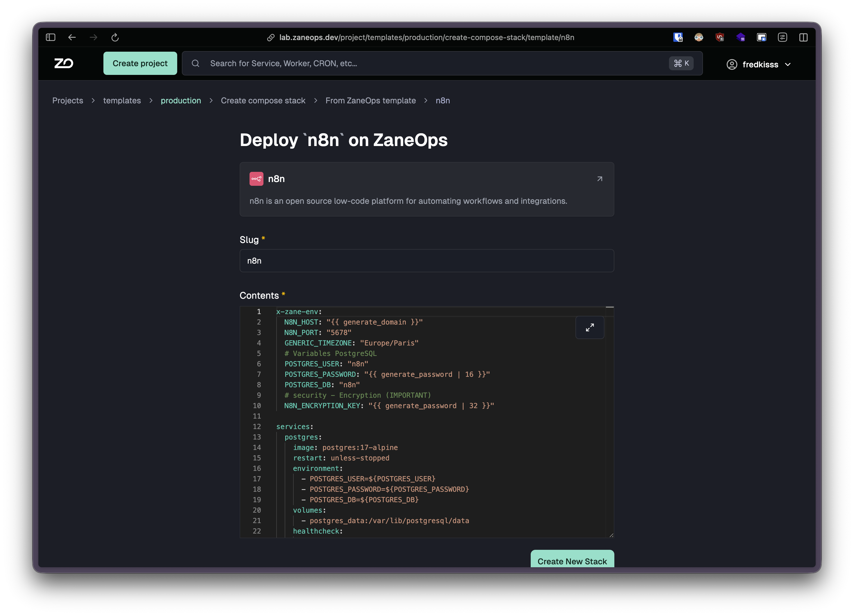Go to Create compose stack breadcrumb
Screen dimensions: 854x616
(x=263, y=100)
